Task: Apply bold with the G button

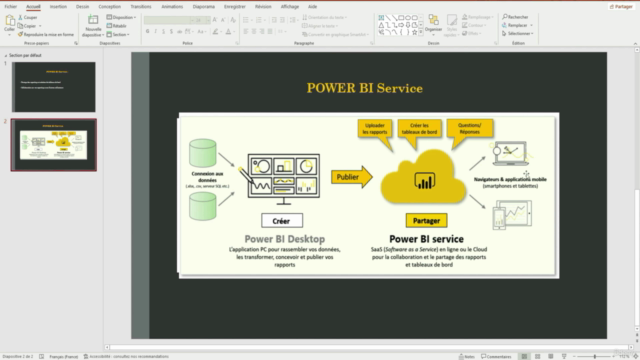Action: tap(147, 31)
